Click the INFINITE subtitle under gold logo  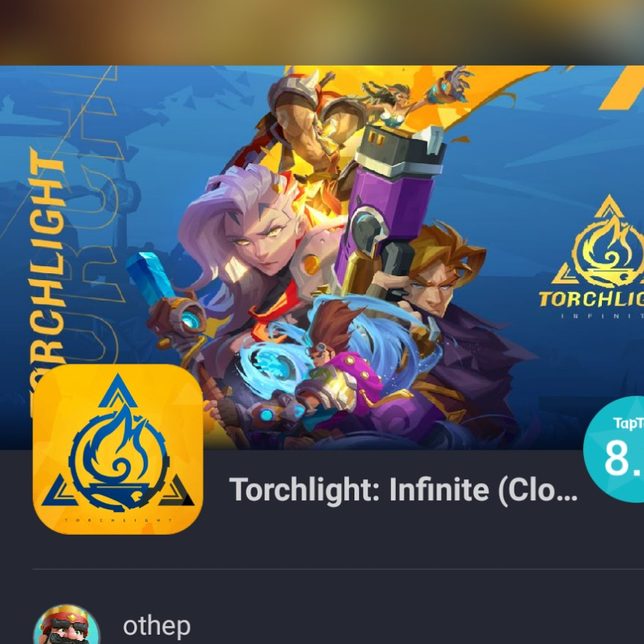pyautogui.click(x=602, y=316)
